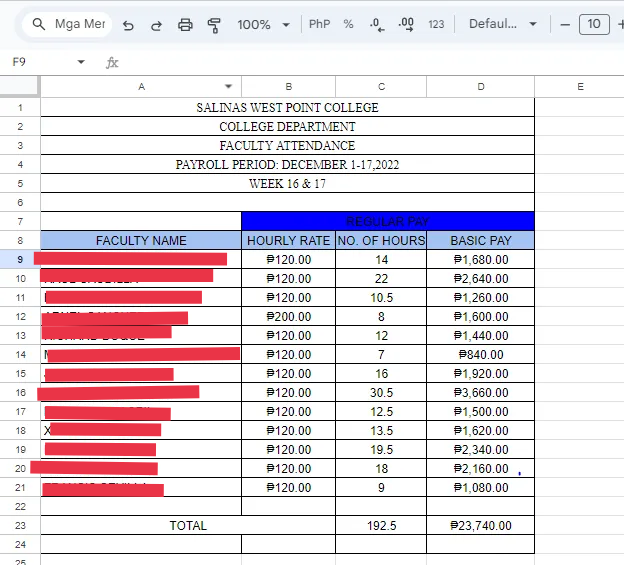Click the search menus magnifier icon
Viewport: 624px width, 565px height.
click(39, 24)
